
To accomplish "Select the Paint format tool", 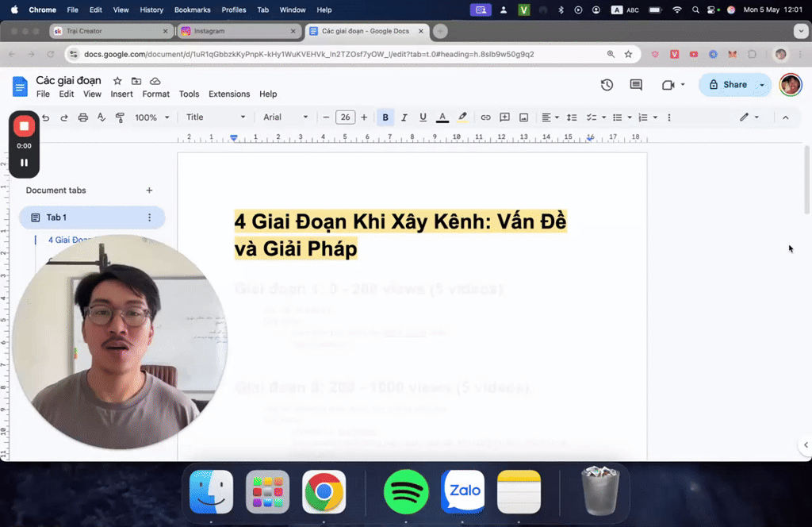I will (121, 117).
